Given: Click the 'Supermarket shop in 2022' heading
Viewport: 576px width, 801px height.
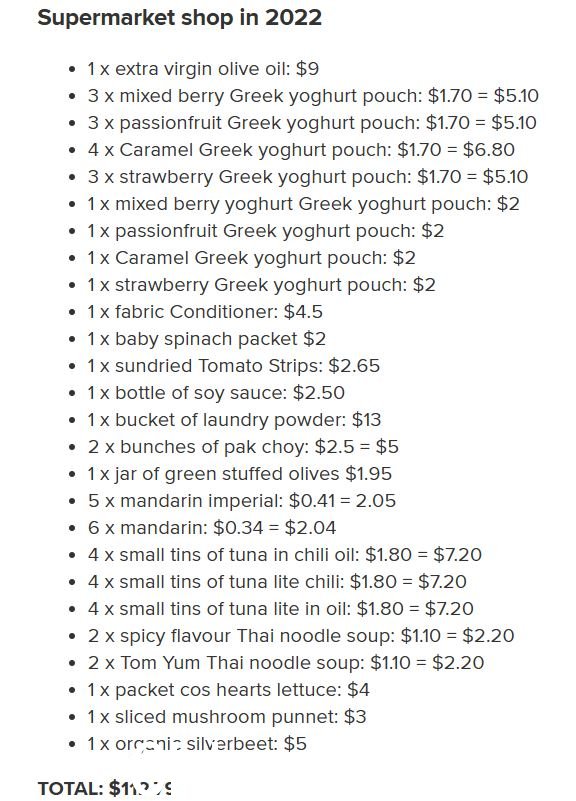Looking at the screenshot, I should [179, 18].
